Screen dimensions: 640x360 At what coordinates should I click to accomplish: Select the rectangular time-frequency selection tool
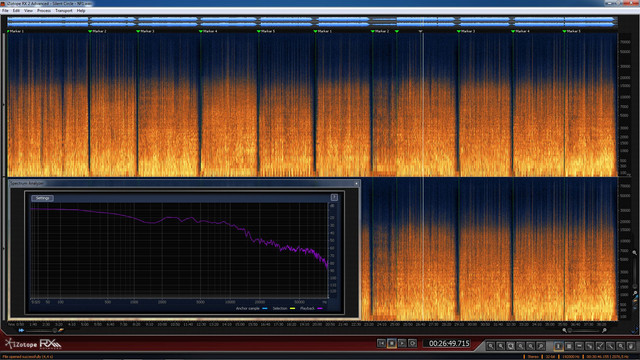click(x=569, y=346)
